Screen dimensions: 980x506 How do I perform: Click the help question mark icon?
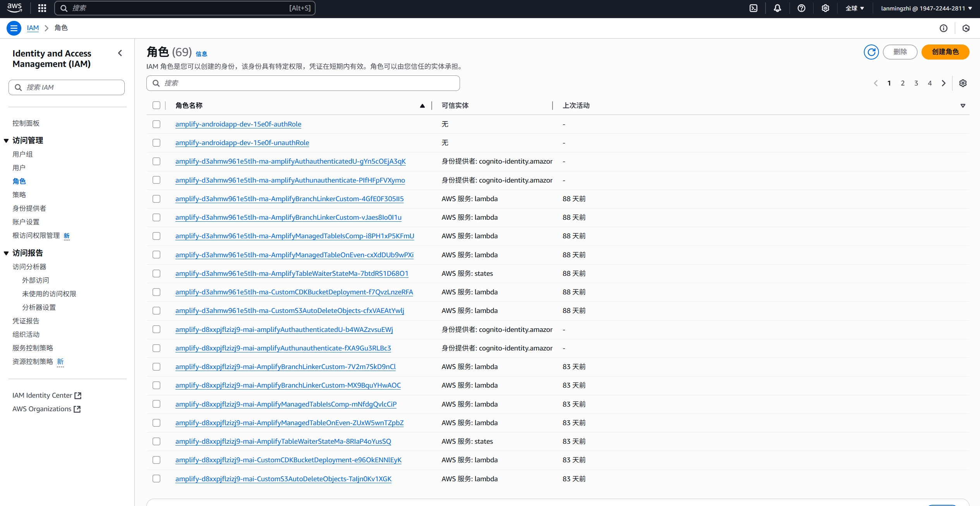tap(802, 8)
